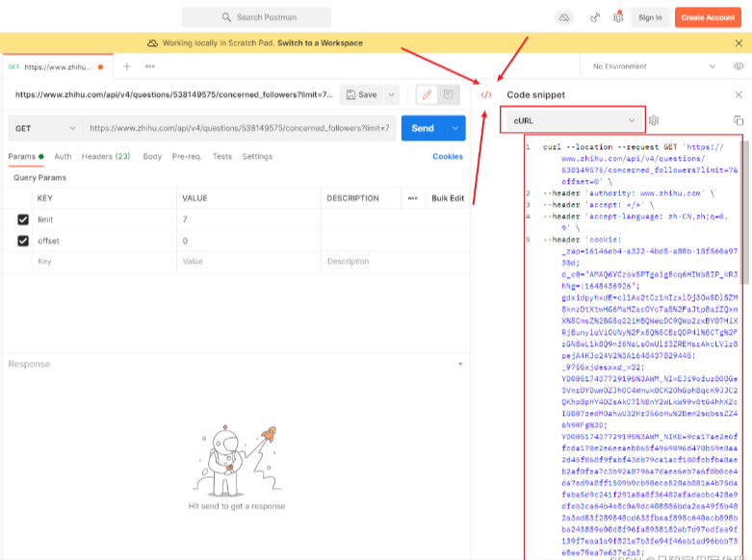Add a new request tab with plus icon
752x560 pixels.
pyautogui.click(x=127, y=66)
